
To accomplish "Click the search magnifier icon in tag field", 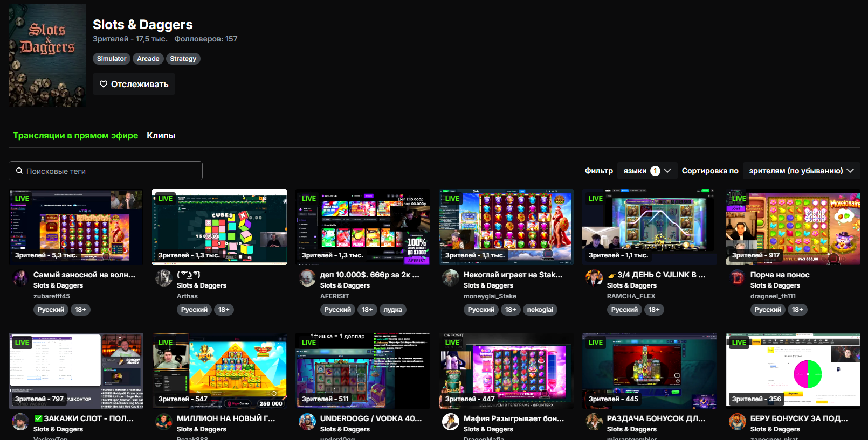I will [x=19, y=171].
